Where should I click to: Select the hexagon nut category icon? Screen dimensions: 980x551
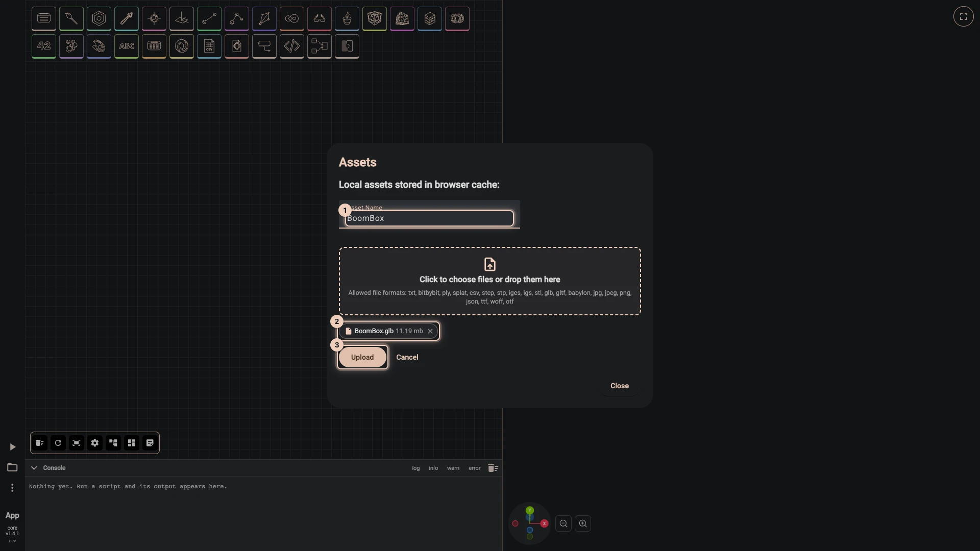click(99, 19)
